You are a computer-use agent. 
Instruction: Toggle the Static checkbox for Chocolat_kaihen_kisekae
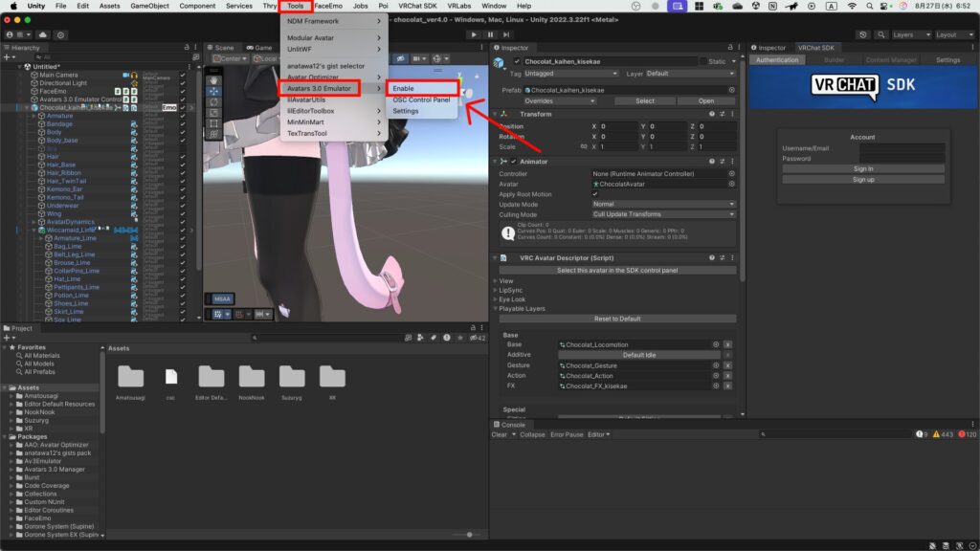click(x=705, y=61)
